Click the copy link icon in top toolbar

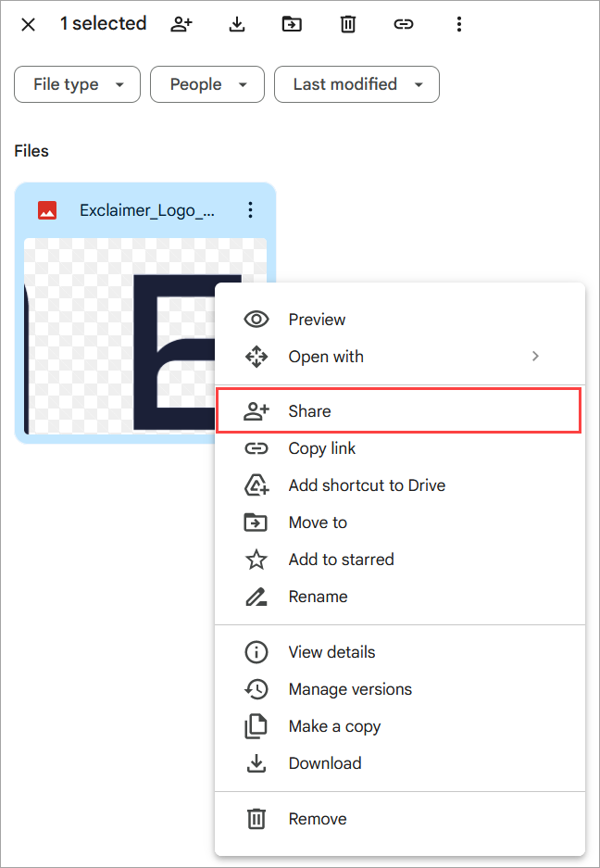click(403, 25)
